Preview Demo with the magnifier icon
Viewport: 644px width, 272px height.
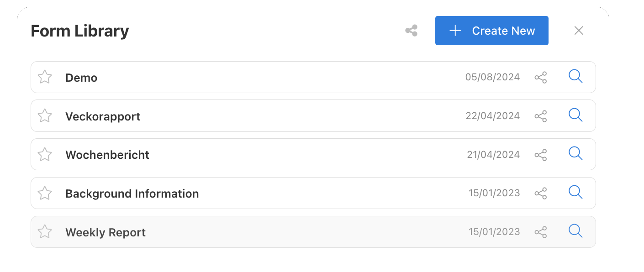tap(575, 76)
